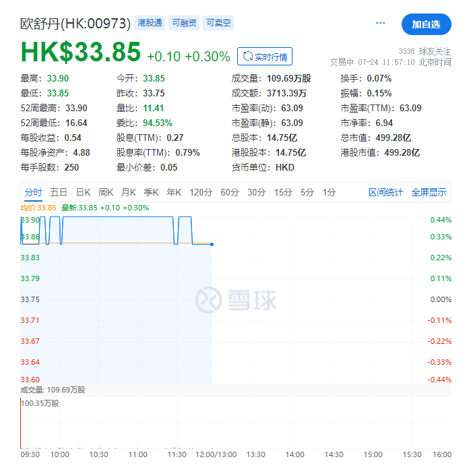Click the 成交额 value 3713.39万
The height and width of the screenshot is (476, 469).
[286, 93]
